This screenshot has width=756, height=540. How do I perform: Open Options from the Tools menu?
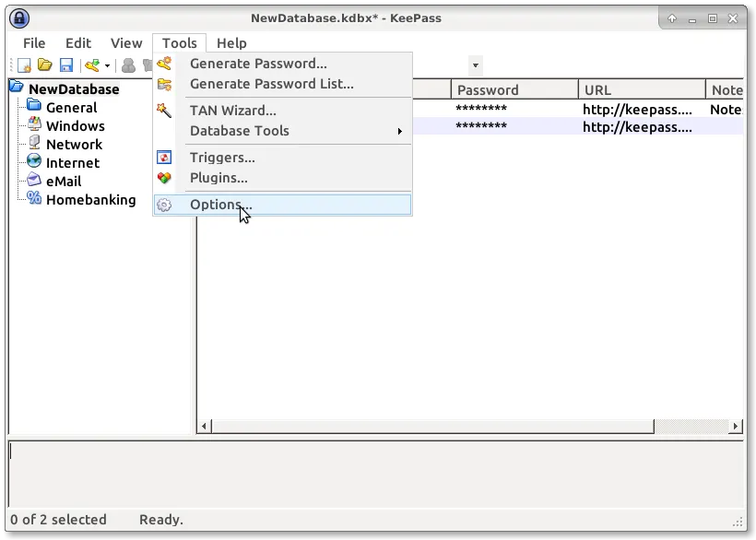click(x=221, y=205)
